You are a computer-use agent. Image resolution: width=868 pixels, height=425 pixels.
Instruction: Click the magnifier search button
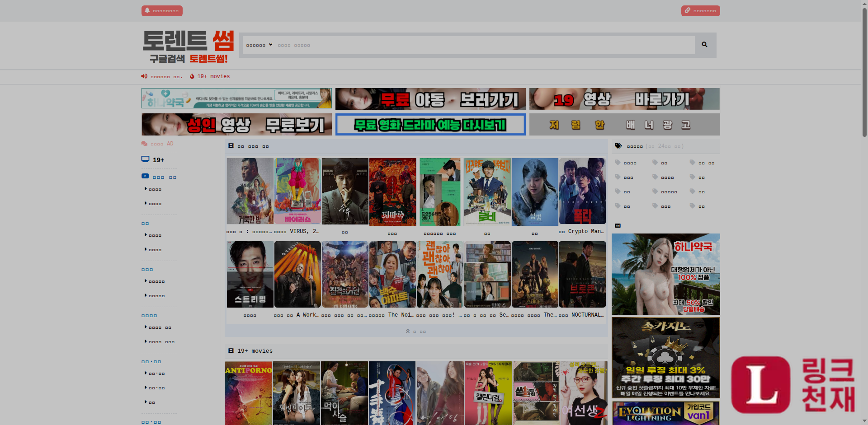point(704,45)
